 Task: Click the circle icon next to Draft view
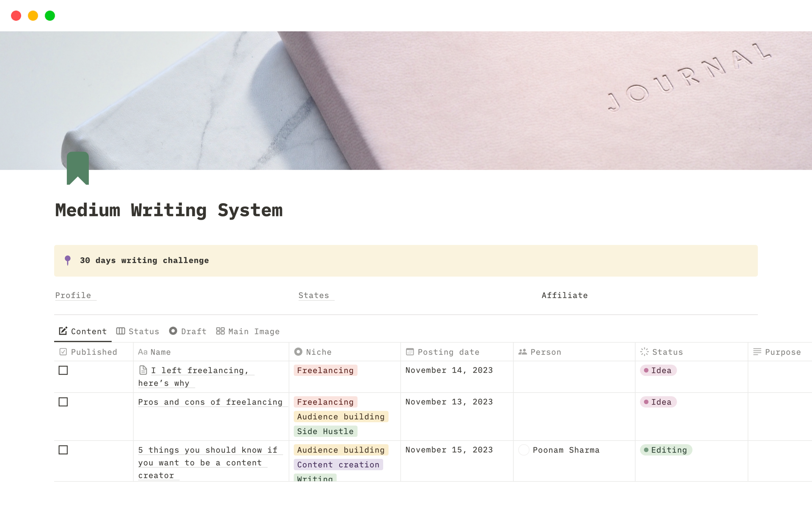[173, 331]
